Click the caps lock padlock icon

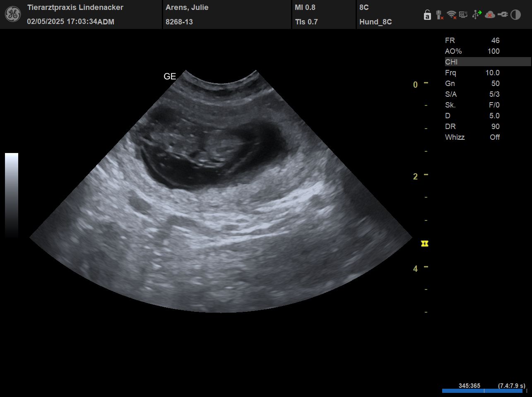427,15
